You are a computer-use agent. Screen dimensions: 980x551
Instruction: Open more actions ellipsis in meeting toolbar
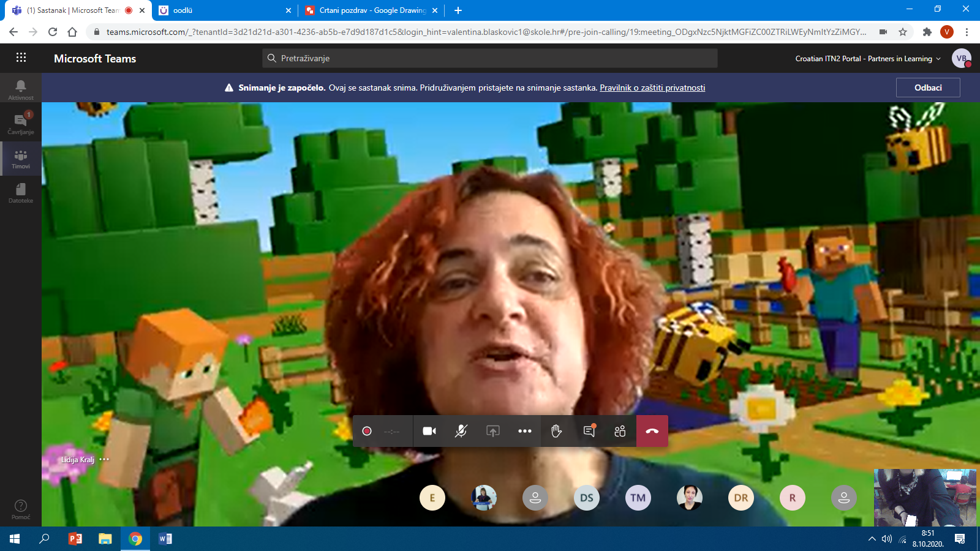pos(525,431)
